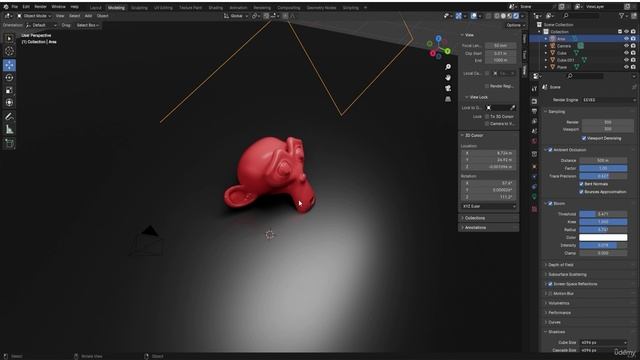The image size is (640, 360).
Task: Select the Measure tool
Action: (9, 129)
